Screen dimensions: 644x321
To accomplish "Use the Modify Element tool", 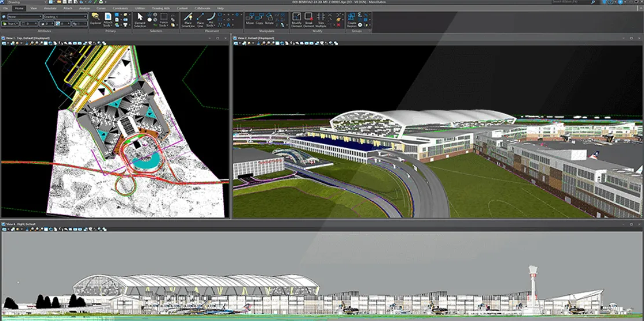I will 296,19.
